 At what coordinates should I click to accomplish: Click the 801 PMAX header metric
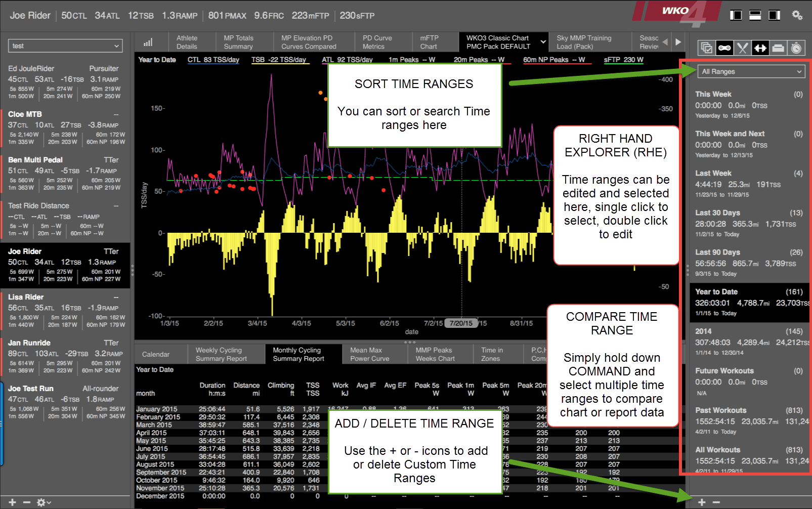tap(227, 16)
